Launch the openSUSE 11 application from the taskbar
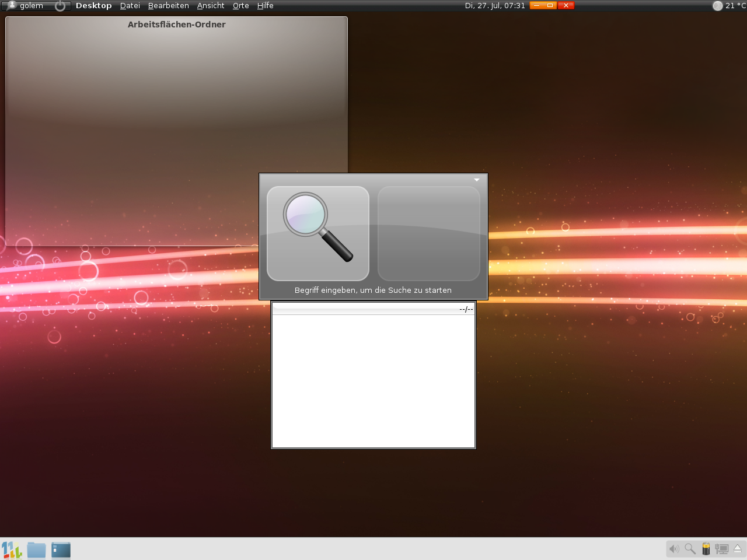Image resolution: width=747 pixels, height=560 pixels. point(11,549)
